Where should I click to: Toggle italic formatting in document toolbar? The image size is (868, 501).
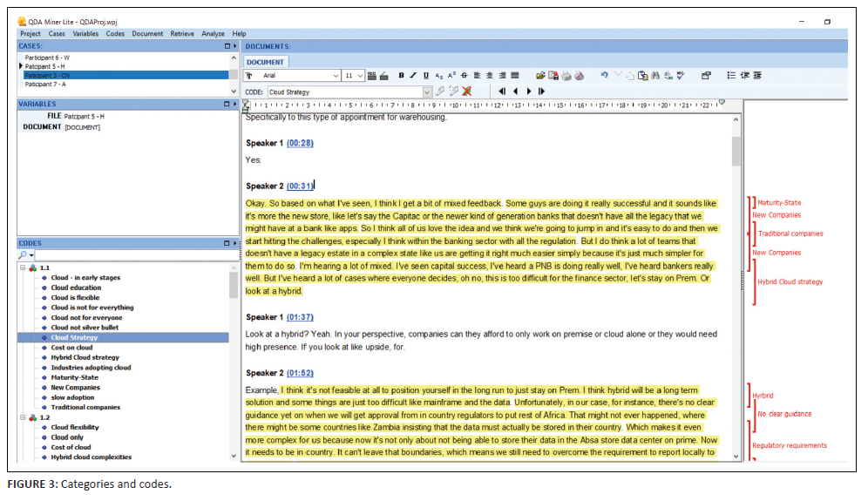[x=413, y=76]
